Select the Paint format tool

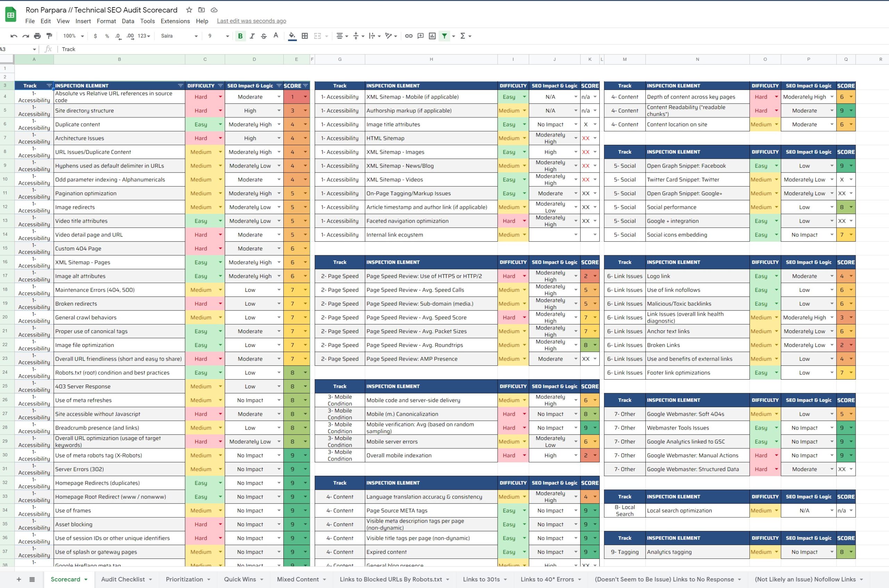tap(49, 36)
